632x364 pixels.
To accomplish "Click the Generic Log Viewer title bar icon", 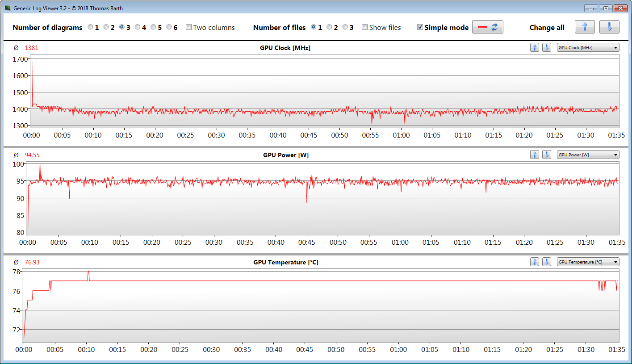I will coord(8,8).
